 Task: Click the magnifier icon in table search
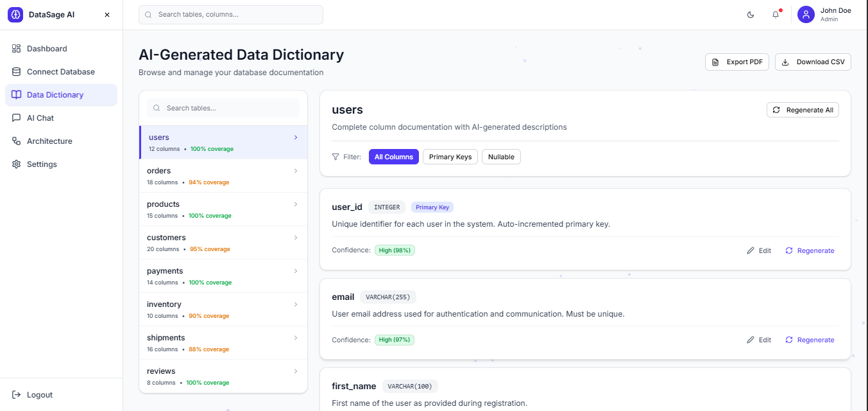point(157,108)
